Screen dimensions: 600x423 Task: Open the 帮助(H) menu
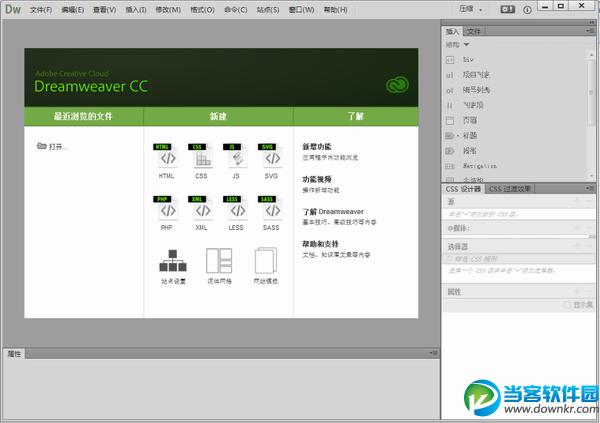(335, 10)
